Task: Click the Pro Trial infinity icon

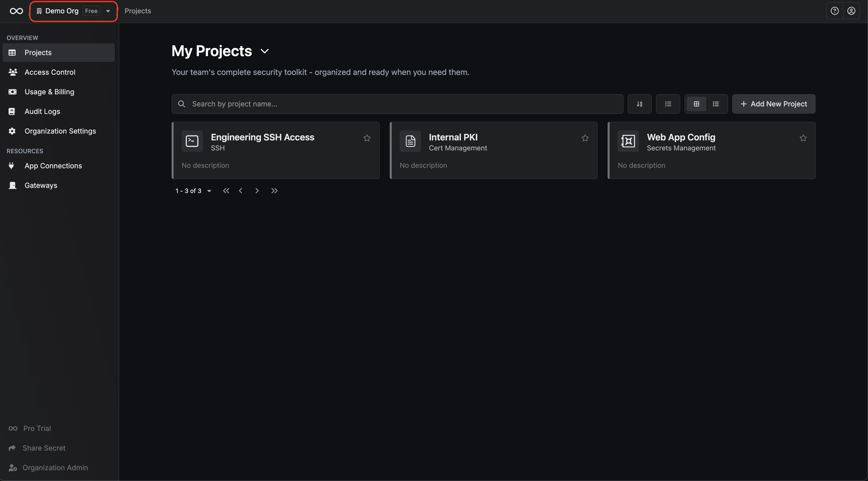Action: [x=13, y=428]
